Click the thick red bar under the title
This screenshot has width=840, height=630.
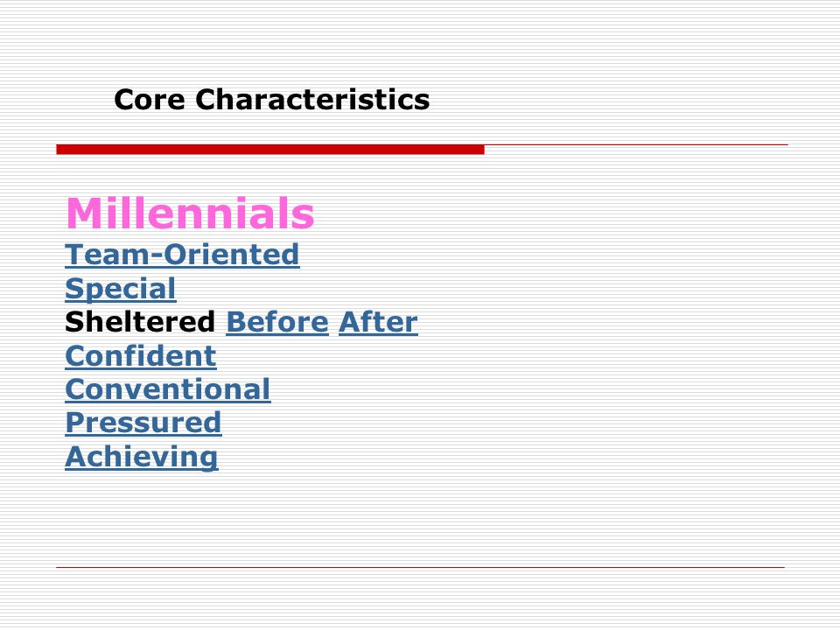click(x=270, y=150)
